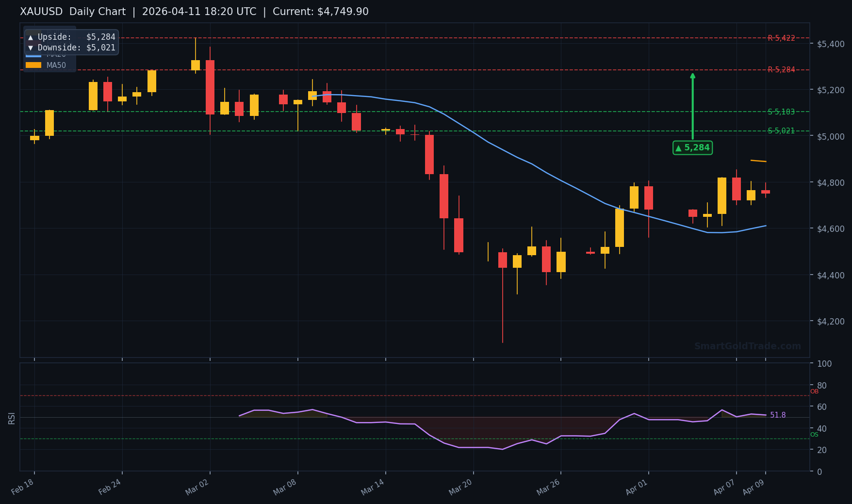Select the R 5,422 resistance line label
The width and height of the screenshot is (852, 504).
781,38
